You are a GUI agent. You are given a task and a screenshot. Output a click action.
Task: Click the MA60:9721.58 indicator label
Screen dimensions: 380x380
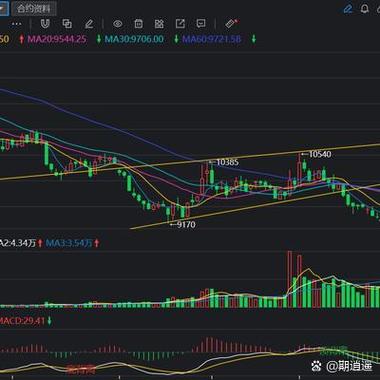(x=212, y=39)
